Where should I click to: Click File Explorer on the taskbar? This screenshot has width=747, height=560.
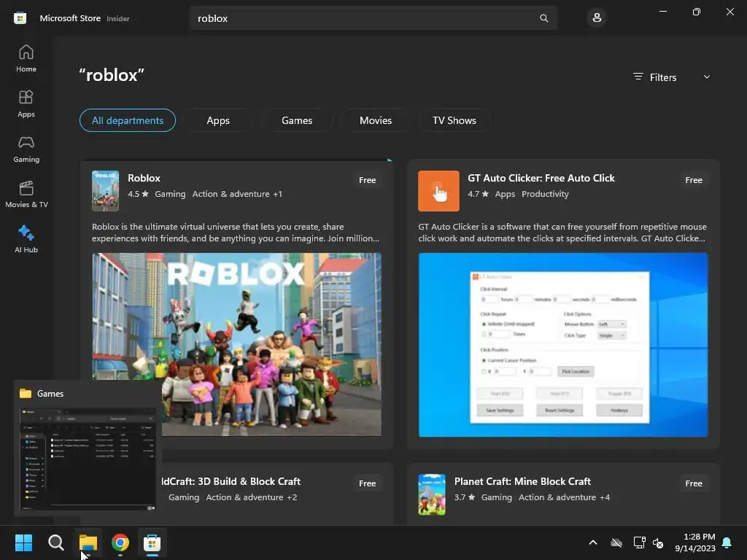tap(88, 542)
